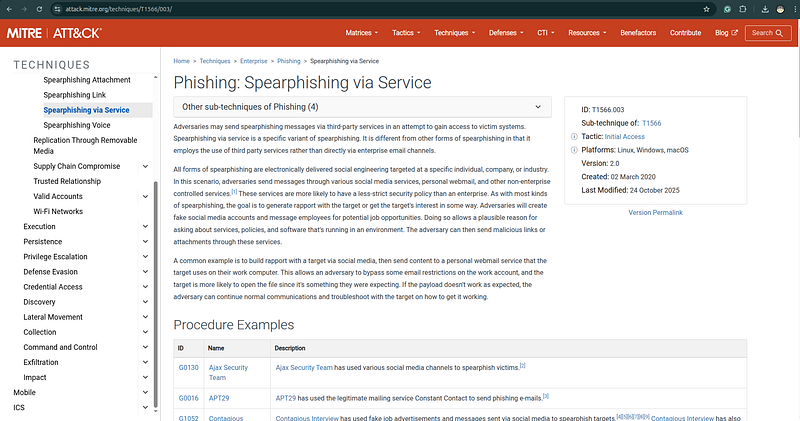This screenshot has height=421, width=800.
Task: Expand the Impact tactic chevron
Action: click(145, 377)
